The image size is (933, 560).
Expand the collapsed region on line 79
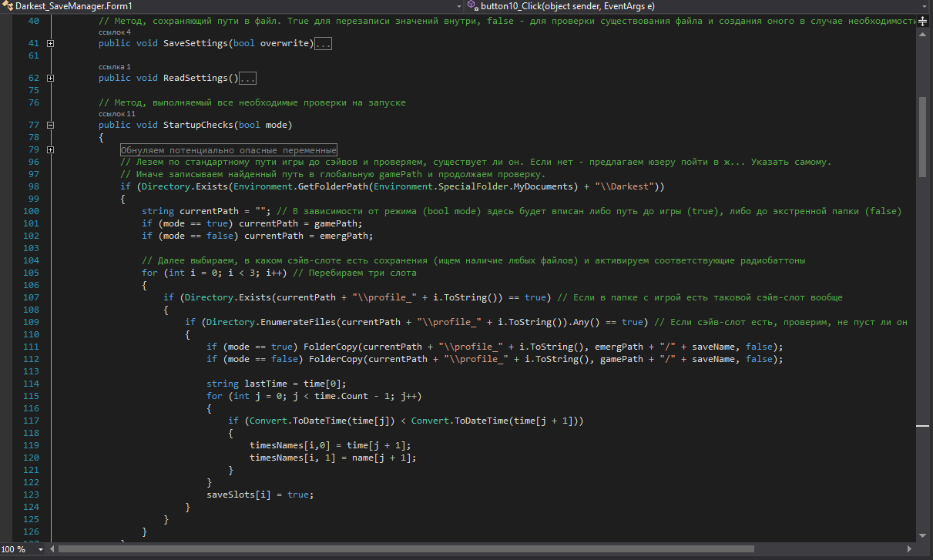point(51,149)
